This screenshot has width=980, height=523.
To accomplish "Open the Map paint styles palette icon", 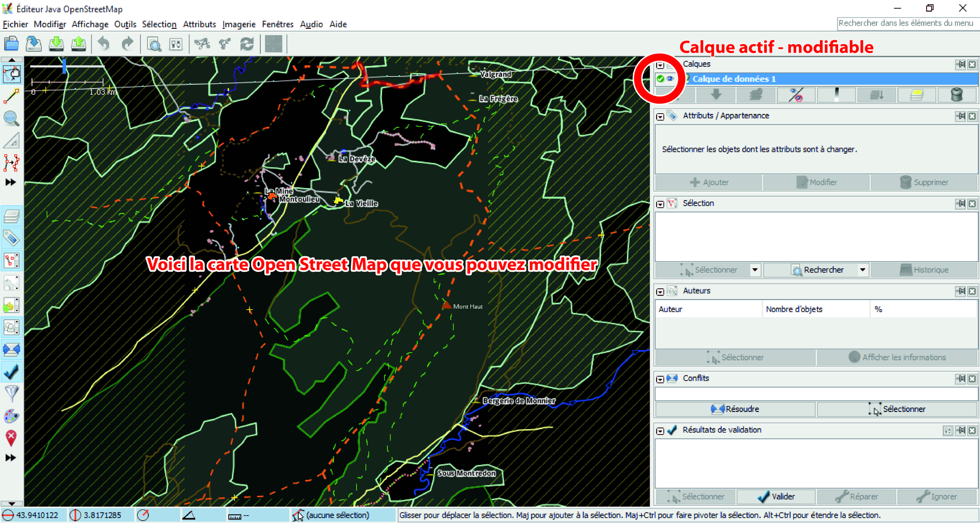I will (11, 416).
